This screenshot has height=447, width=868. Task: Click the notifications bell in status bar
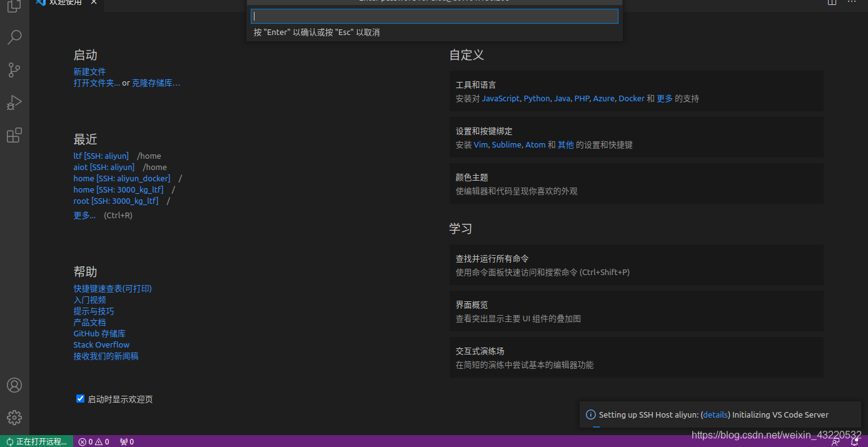point(855,441)
